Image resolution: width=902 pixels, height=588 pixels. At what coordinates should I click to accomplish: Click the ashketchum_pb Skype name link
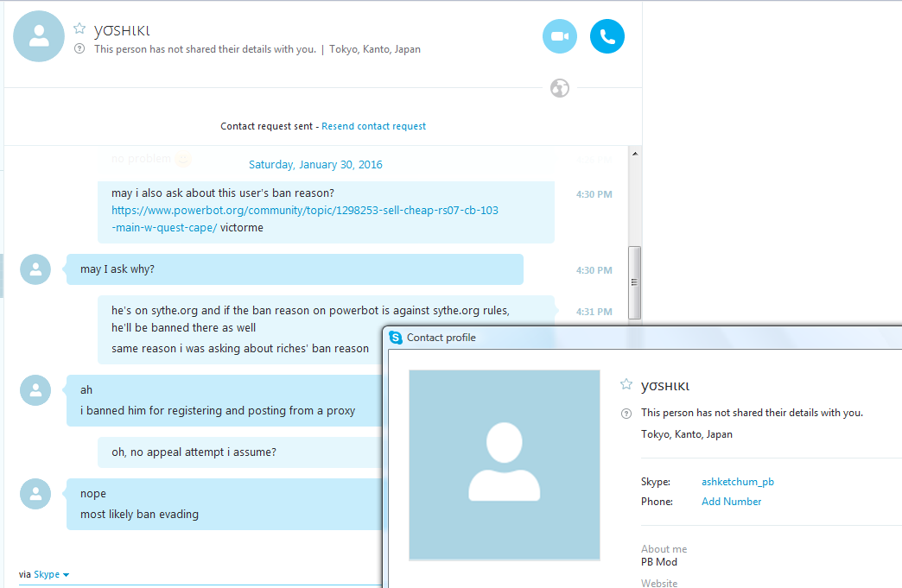[738, 482]
